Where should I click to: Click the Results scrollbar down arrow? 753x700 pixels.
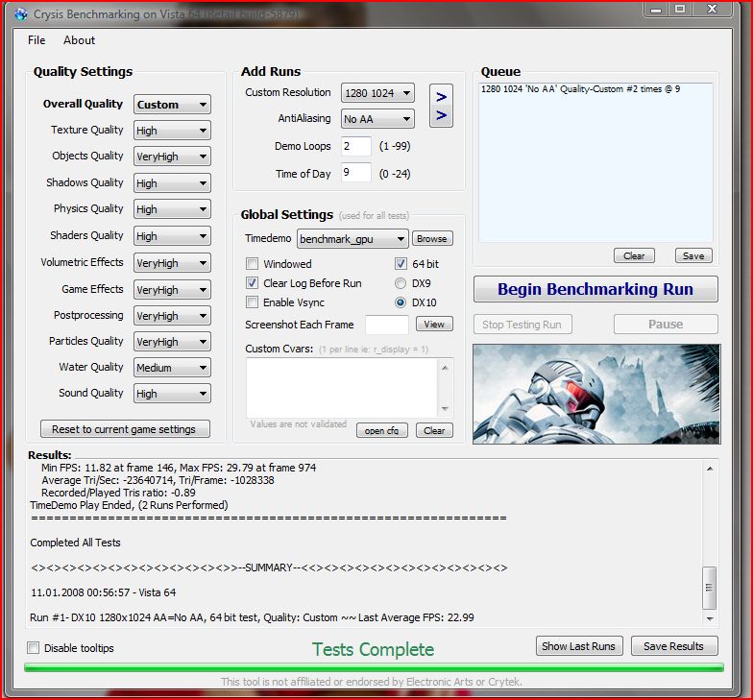(x=710, y=618)
